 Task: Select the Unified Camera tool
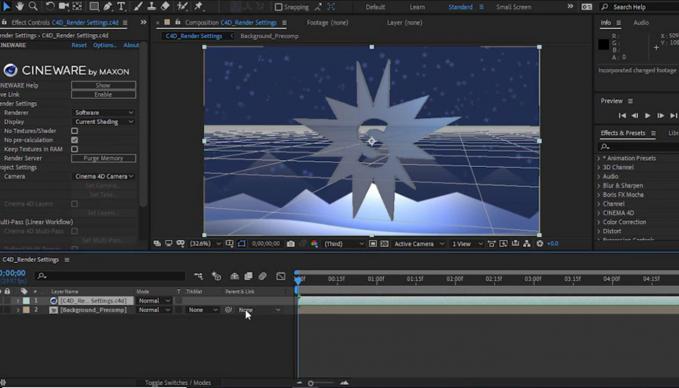coord(64,6)
